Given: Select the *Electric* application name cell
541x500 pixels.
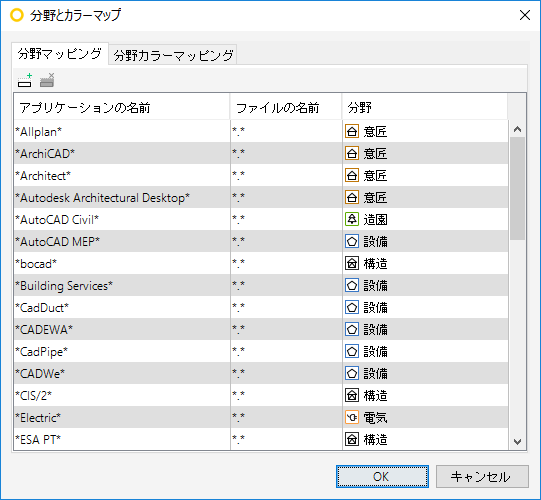Looking at the screenshot, I should coord(122,418).
